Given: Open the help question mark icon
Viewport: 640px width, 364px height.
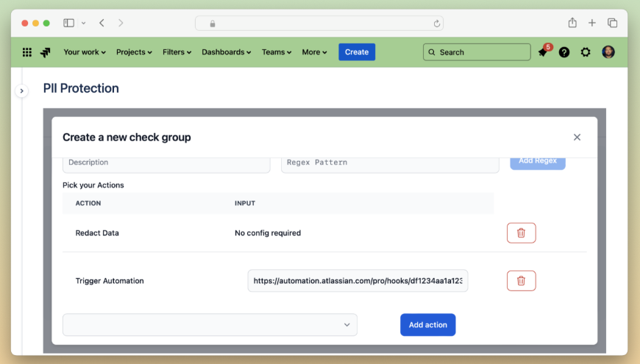Looking at the screenshot, I should point(564,52).
